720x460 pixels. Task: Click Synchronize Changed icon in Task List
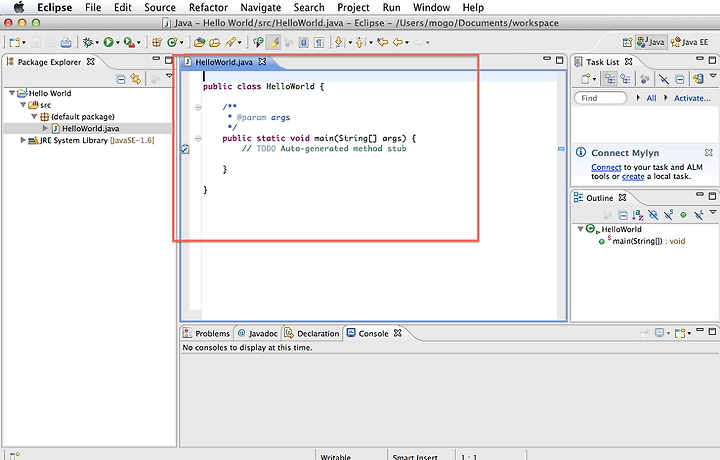pyautogui.click(x=698, y=79)
